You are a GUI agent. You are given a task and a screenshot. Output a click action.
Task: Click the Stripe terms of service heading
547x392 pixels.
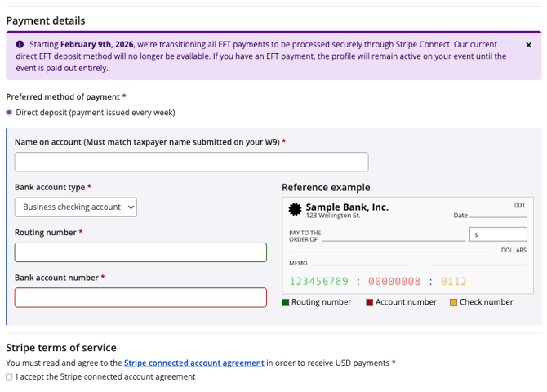point(61,347)
